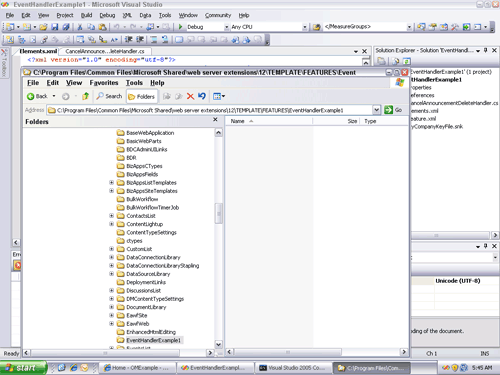Close the Elements.xml document tab
The image size is (500, 375).
pyautogui.click(x=364, y=51)
